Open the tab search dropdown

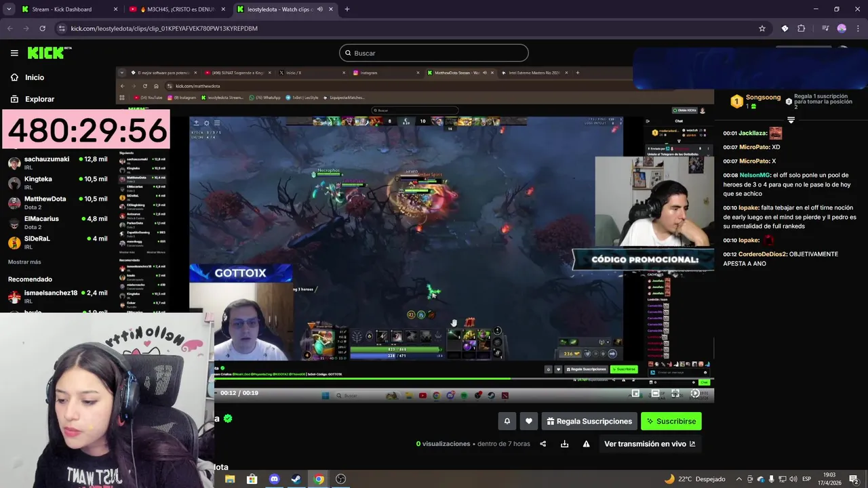pos(9,9)
